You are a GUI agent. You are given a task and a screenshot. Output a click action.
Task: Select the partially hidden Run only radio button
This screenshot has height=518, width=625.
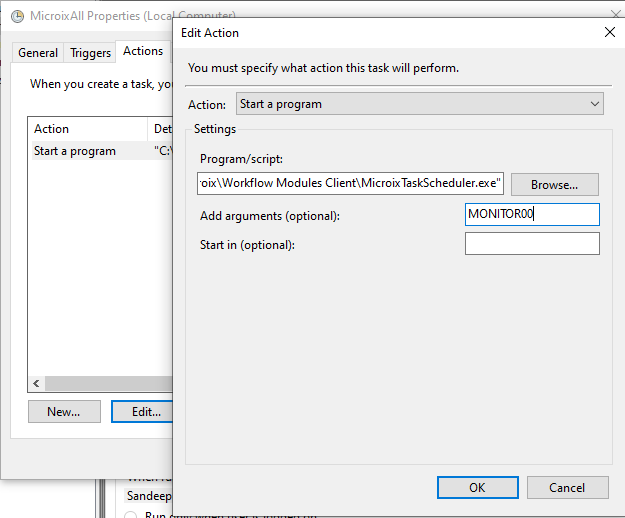pos(131,514)
